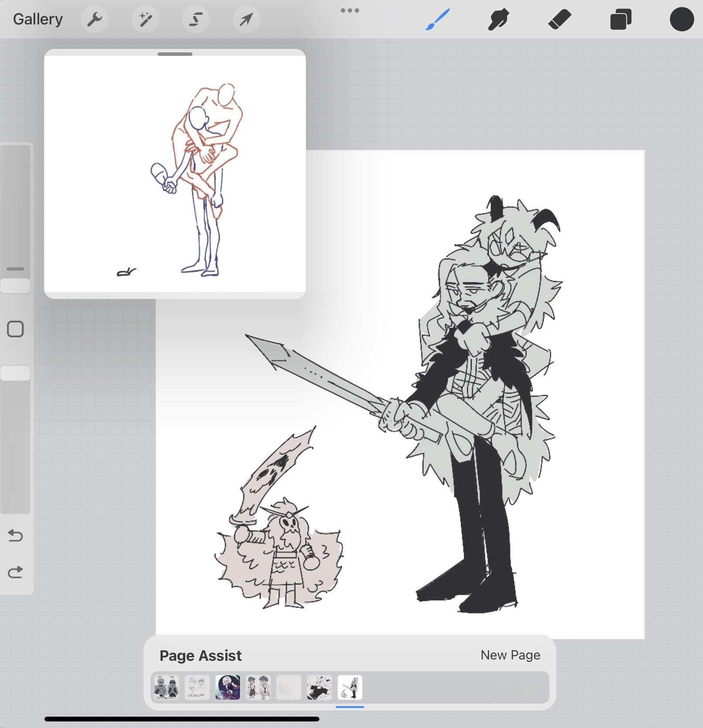Screen dimensions: 703x728
Task: Redo the last undone action
Action: [x=16, y=572]
